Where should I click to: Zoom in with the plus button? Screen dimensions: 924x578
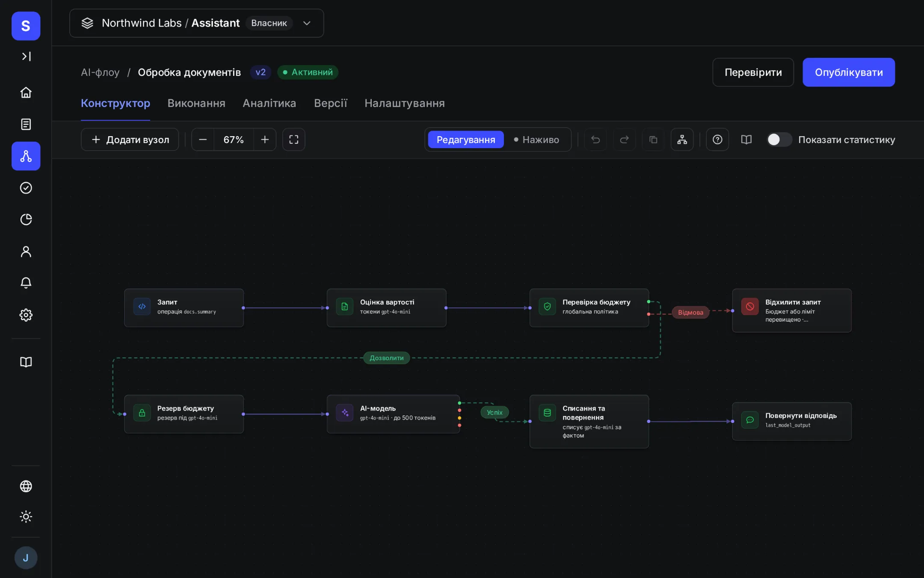coord(265,140)
